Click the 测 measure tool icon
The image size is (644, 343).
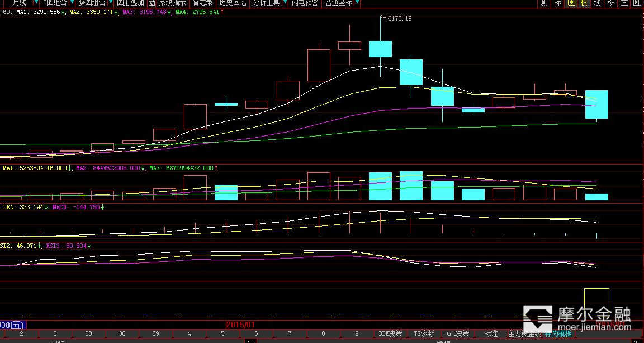coord(544,3)
